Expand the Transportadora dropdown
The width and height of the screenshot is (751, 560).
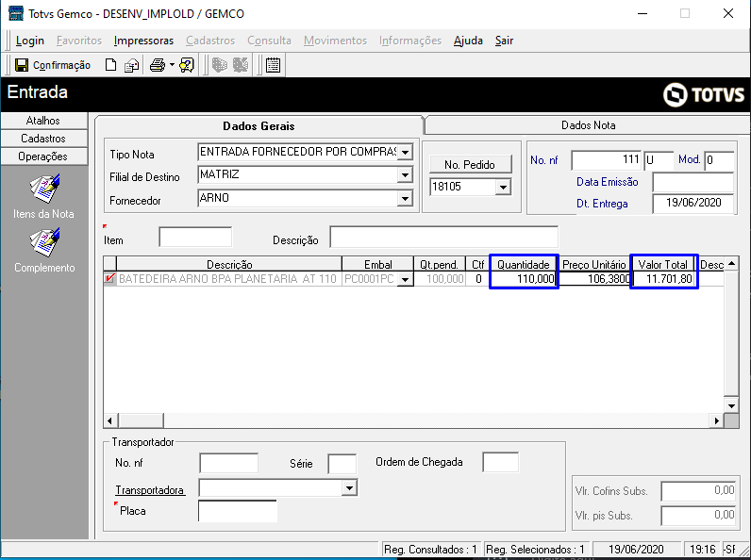(x=350, y=488)
